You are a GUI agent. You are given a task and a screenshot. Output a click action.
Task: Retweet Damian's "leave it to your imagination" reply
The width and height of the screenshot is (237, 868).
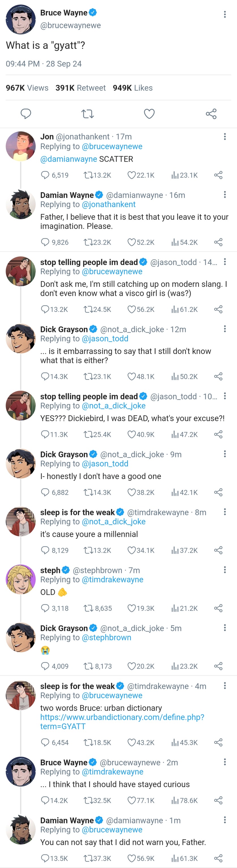tap(88, 242)
